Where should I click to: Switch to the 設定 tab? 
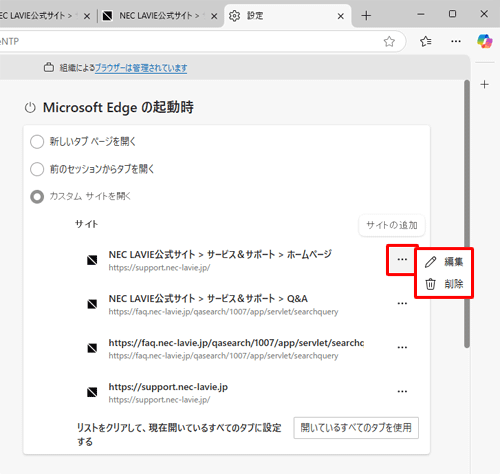coord(288,16)
